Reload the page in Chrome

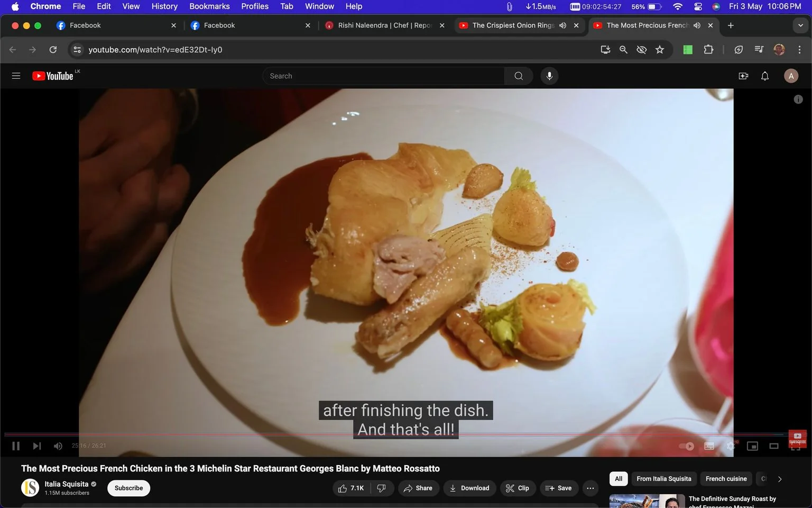pyautogui.click(x=53, y=49)
